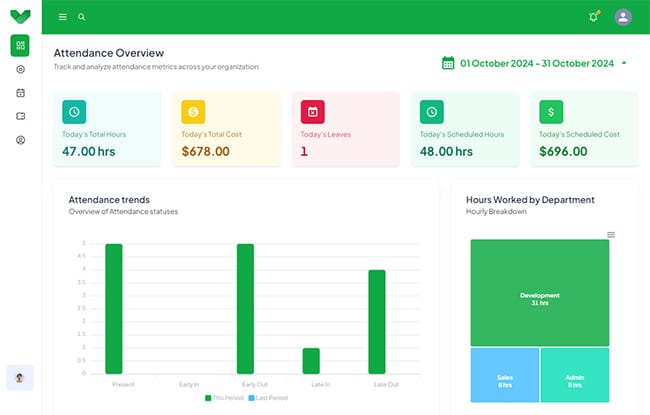Expand the date range caret arrow

pyautogui.click(x=624, y=63)
